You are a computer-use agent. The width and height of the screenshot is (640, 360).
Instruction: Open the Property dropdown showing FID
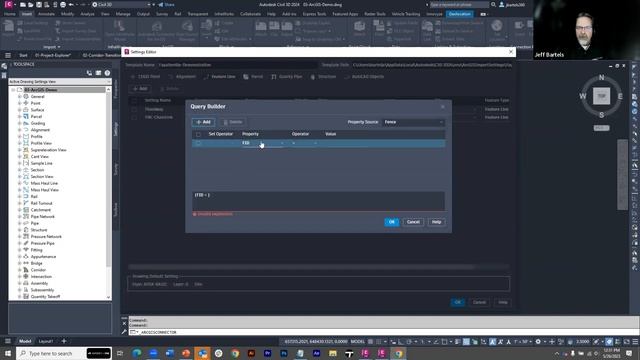262,143
